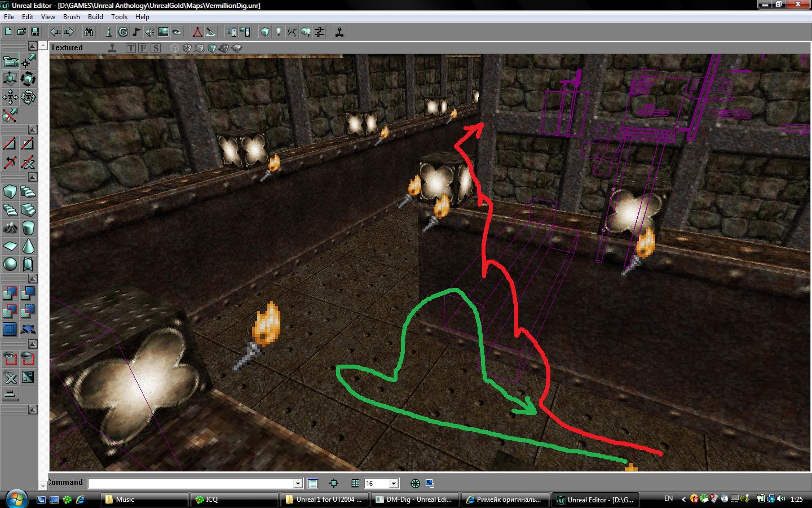Open the Edit menu
Screen dimensions: 812x508
28,17
